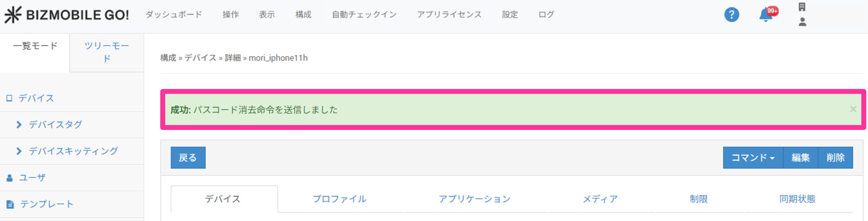Click the user account person icon
Image resolution: width=868 pixels, height=221 pixels.
pos(802,22)
